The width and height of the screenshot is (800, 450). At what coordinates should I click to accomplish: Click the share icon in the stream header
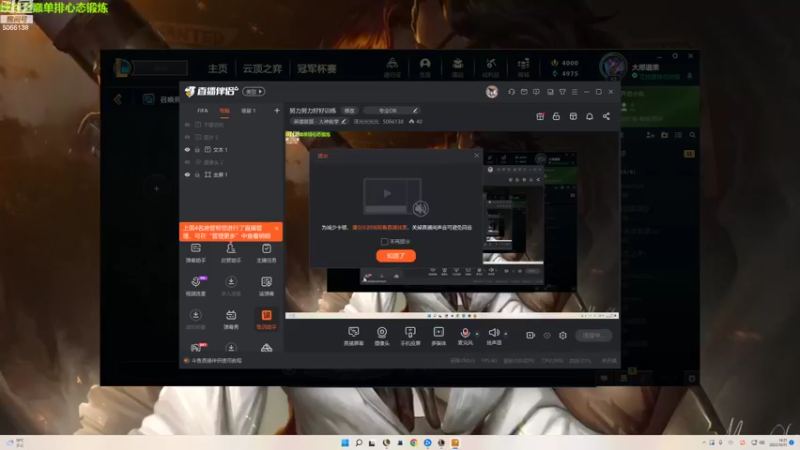[606, 116]
